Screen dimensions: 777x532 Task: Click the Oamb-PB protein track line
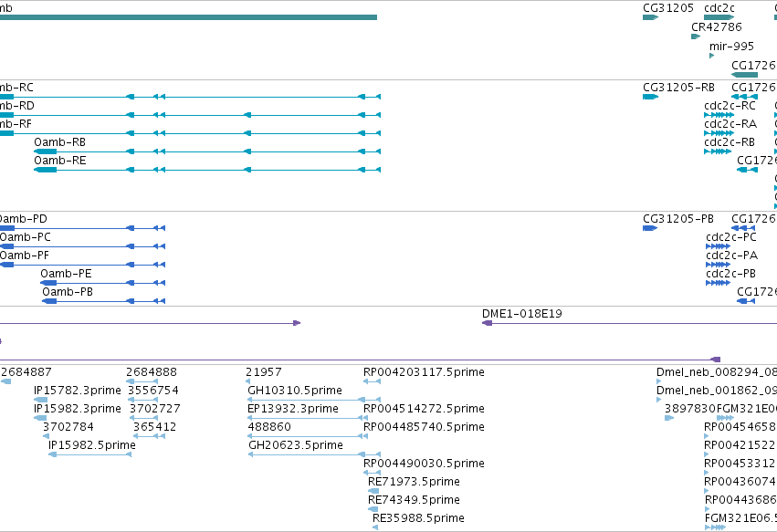tap(103, 301)
